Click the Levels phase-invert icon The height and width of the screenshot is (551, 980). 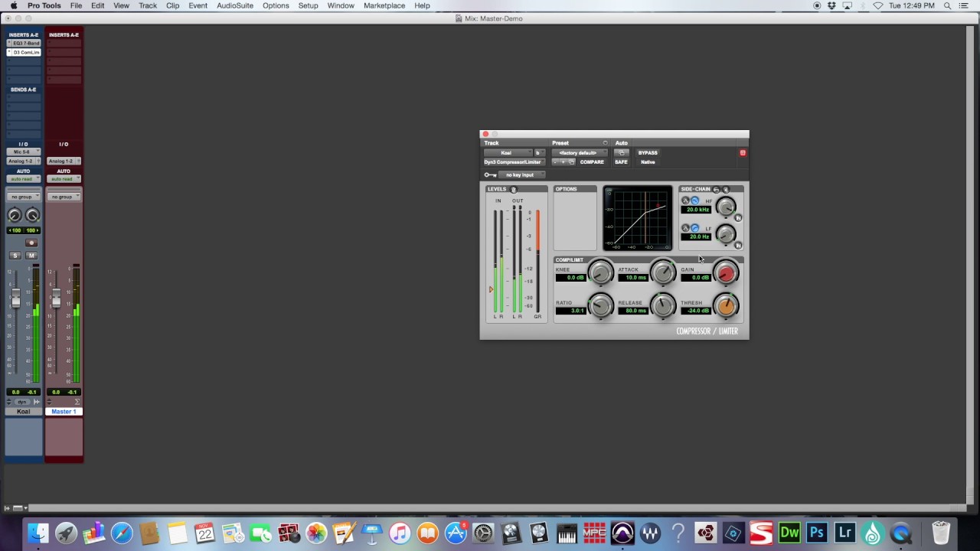pos(514,190)
